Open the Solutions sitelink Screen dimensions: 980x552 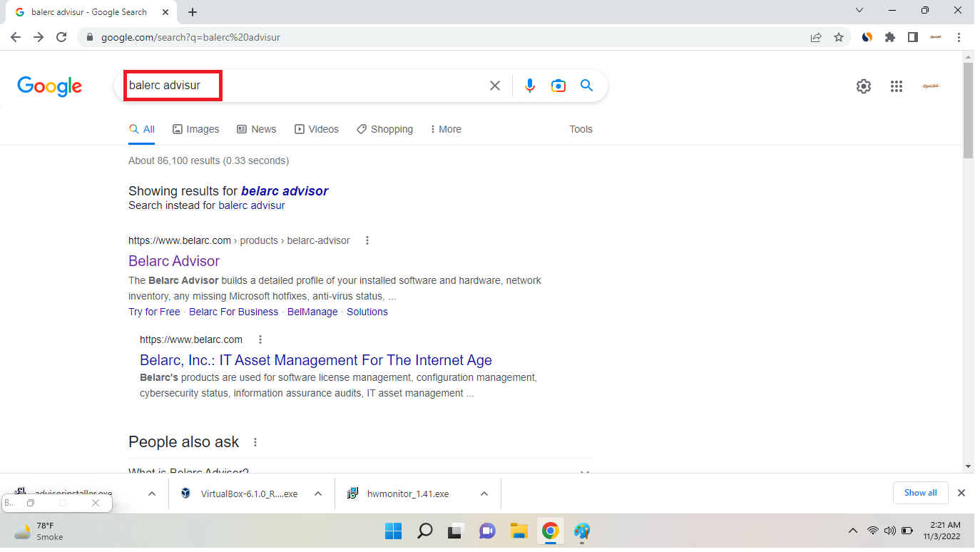coord(367,312)
